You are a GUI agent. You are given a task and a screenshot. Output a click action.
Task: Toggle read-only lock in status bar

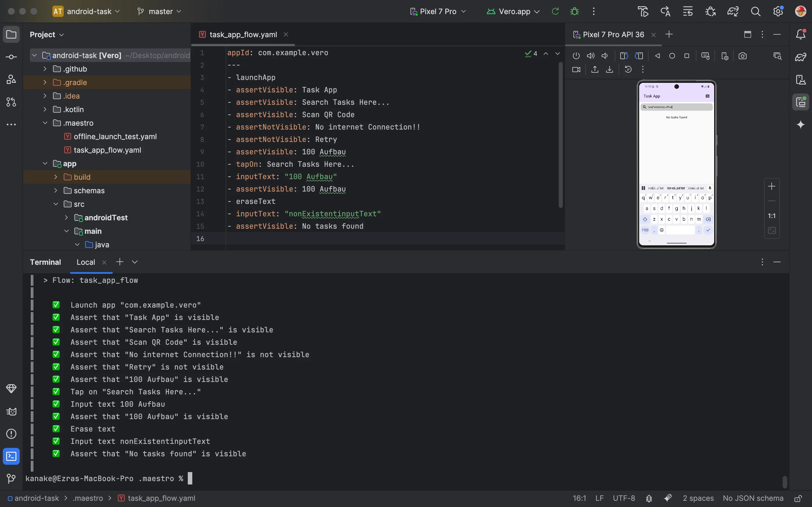(x=798, y=498)
